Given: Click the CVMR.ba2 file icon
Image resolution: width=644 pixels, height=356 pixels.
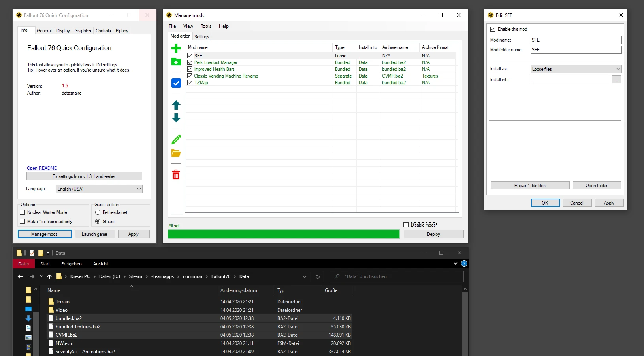Looking at the screenshot, I should click(x=51, y=335).
